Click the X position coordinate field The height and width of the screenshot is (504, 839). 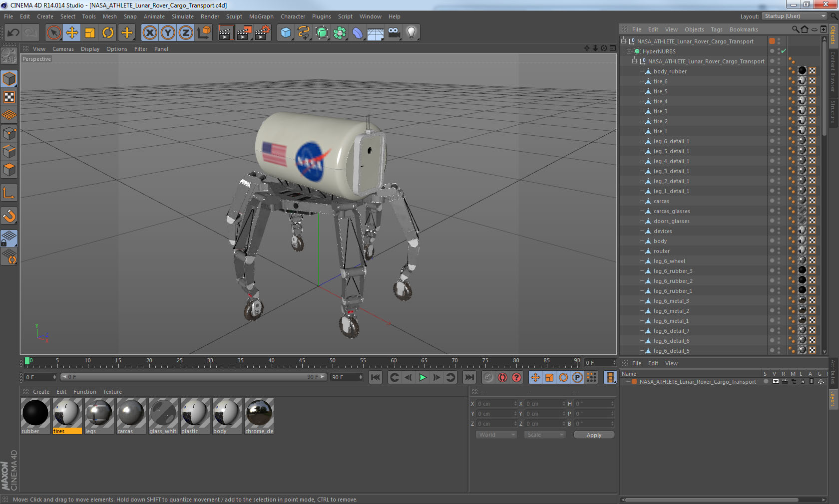[x=496, y=404]
